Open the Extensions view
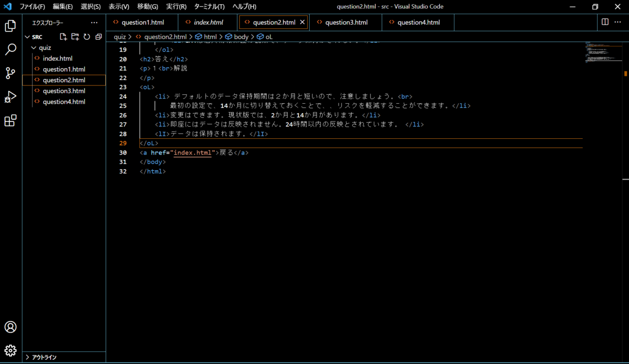 pyautogui.click(x=10, y=121)
